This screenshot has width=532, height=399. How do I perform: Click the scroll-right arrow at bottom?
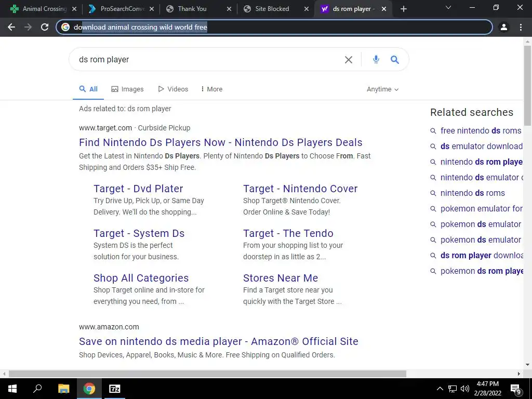(519, 374)
